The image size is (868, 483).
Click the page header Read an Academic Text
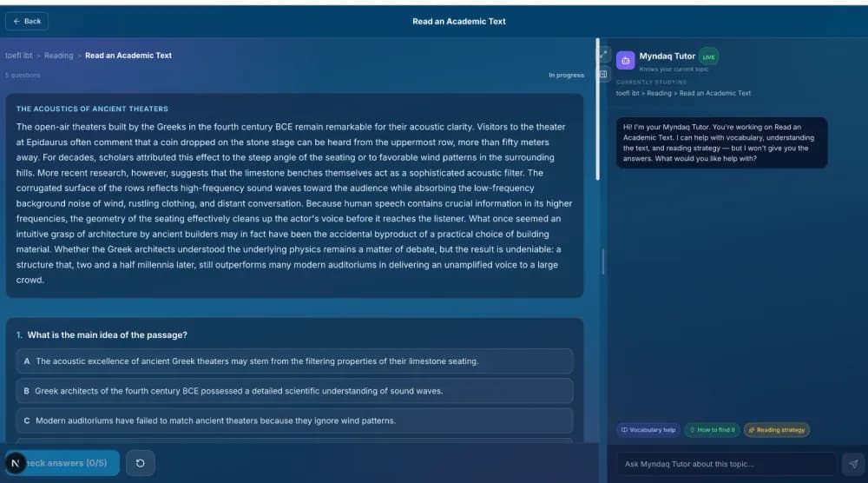(459, 21)
